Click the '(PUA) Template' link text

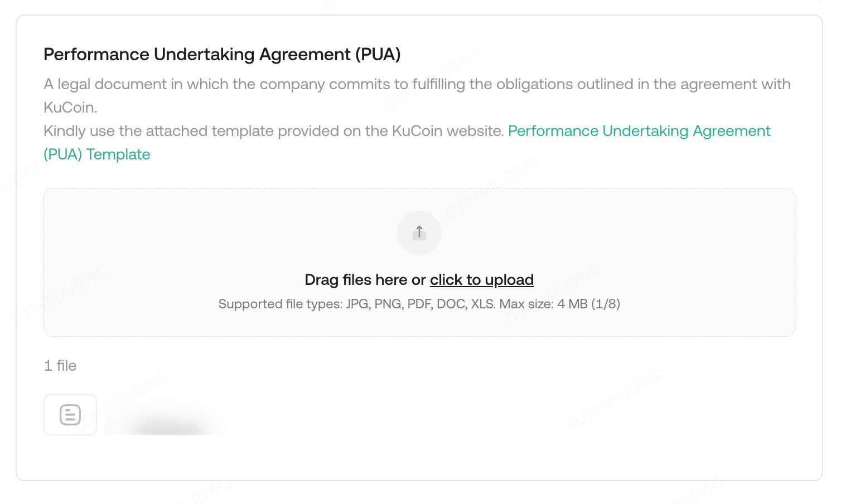pos(97,154)
